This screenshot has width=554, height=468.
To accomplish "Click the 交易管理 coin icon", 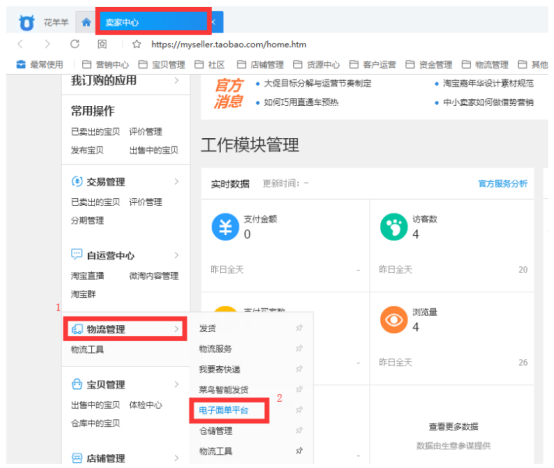I will [77, 181].
